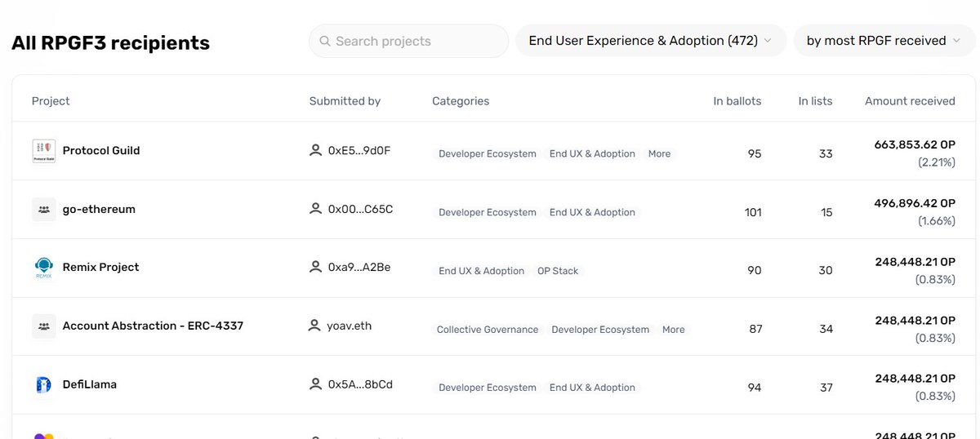The height and width of the screenshot is (439, 980).
Task: Click the All RPGF3 recipients heading
Action: point(110,43)
